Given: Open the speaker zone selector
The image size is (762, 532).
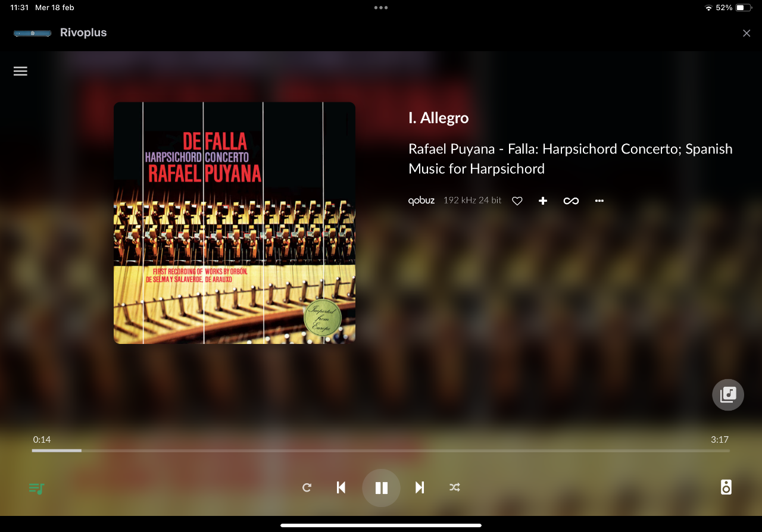Looking at the screenshot, I should coord(726,487).
